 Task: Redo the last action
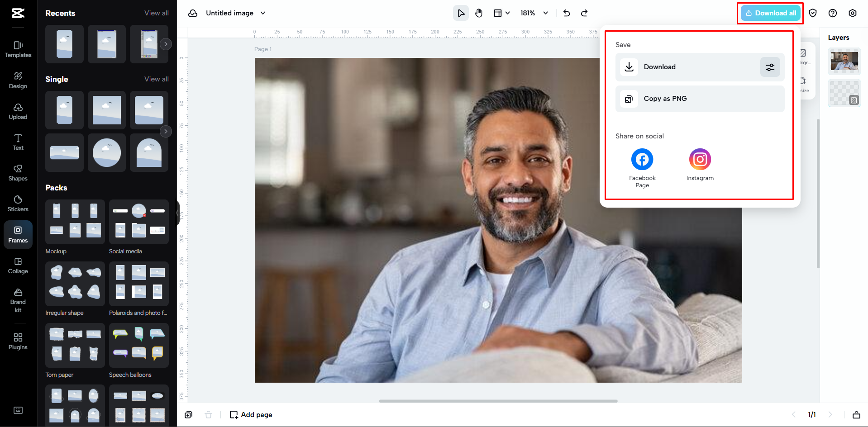[584, 13]
